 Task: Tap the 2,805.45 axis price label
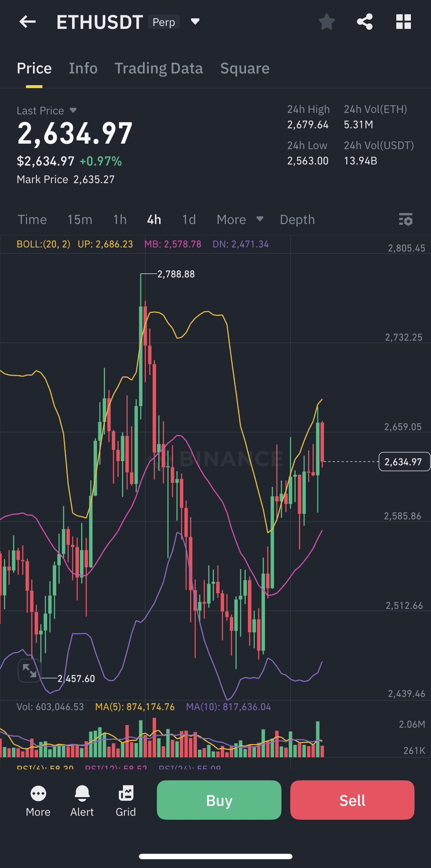pos(407,248)
